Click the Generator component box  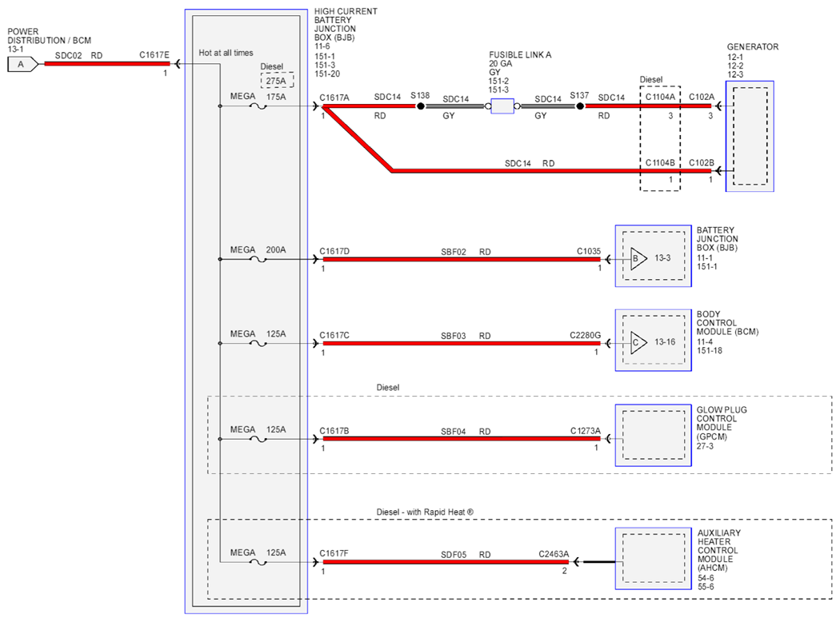(x=750, y=136)
